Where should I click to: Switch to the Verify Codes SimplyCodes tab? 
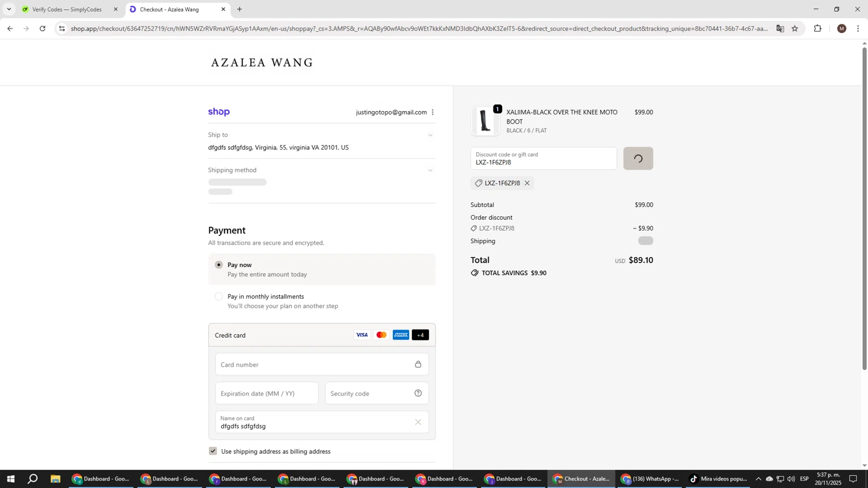pos(67,9)
